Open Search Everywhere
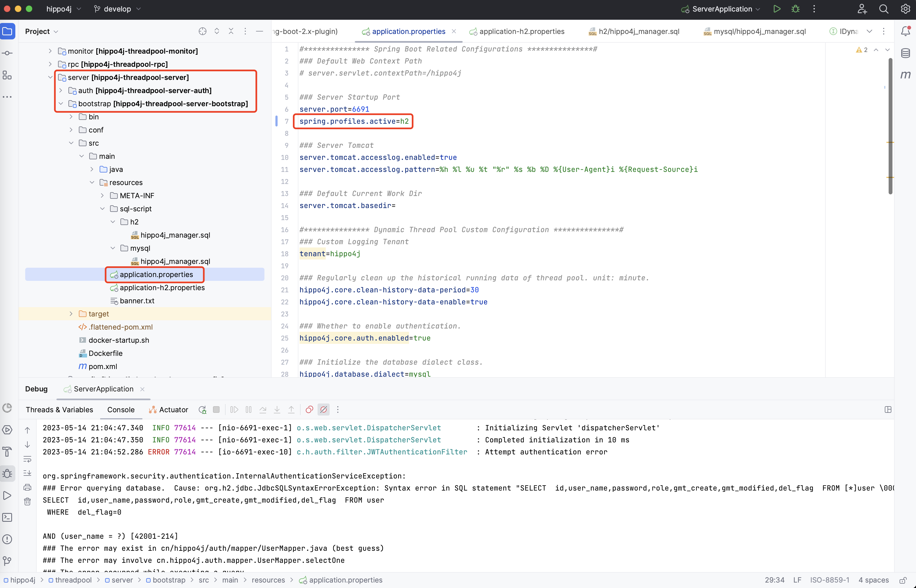 tap(883, 9)
